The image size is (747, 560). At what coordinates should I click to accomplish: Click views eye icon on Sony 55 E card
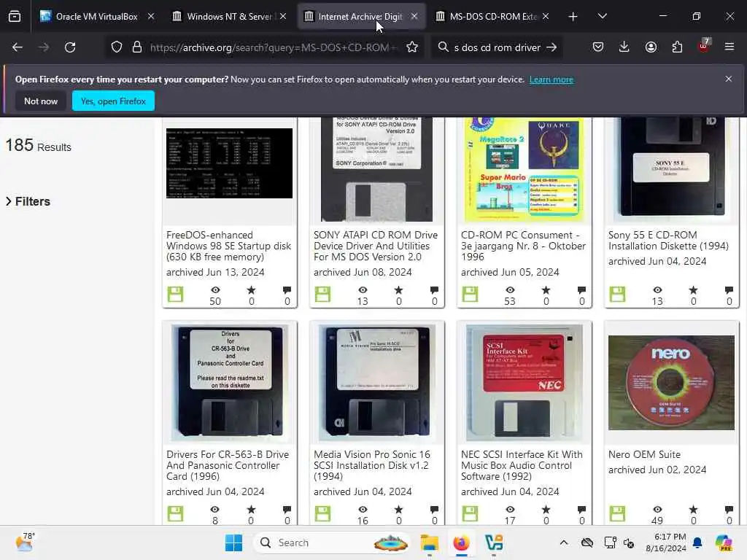(x=657, y=290)
